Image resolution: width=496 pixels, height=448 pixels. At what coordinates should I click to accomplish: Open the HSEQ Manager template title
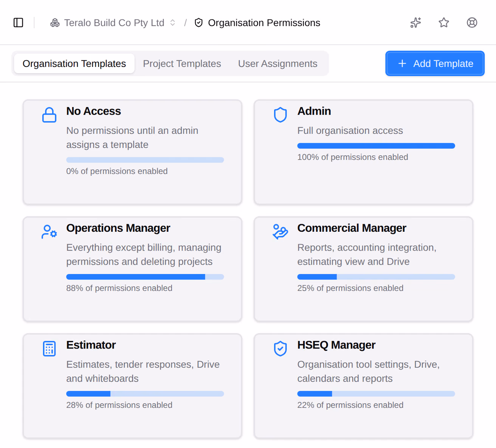tap(336, 345)
